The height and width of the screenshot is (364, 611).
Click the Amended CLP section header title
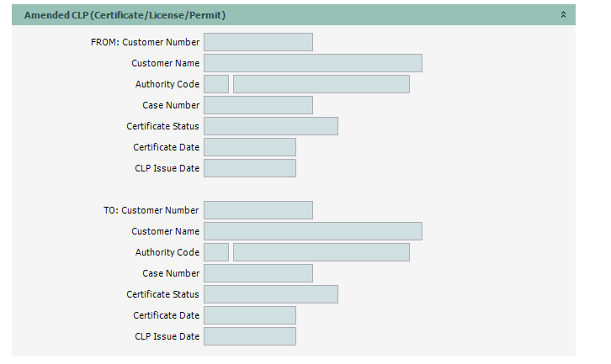pyautogui.click(x=125, y=15)
